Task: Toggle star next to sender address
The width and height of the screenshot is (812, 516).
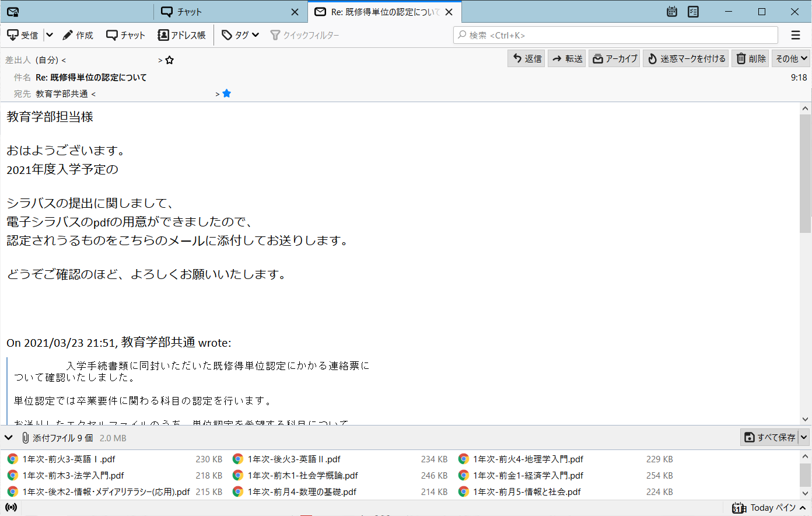Action: [170, 60]
